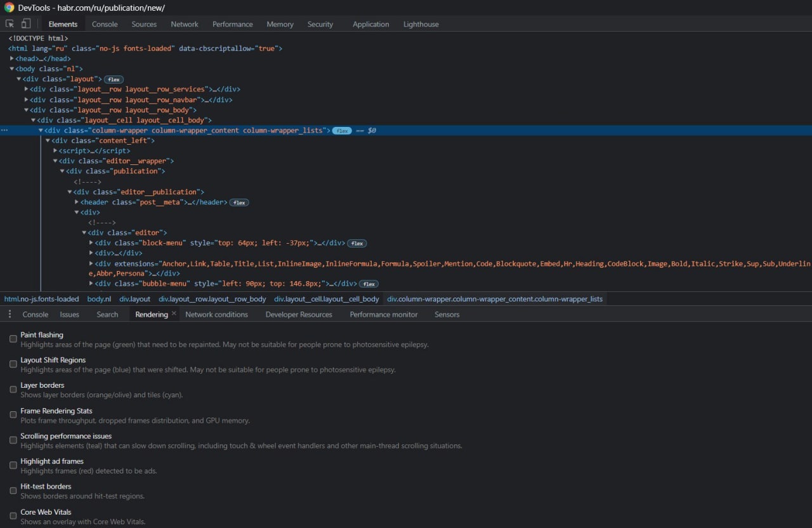Select body.nl breadcrumb
The image size is (812, 528).
click(x=99, y=299)
